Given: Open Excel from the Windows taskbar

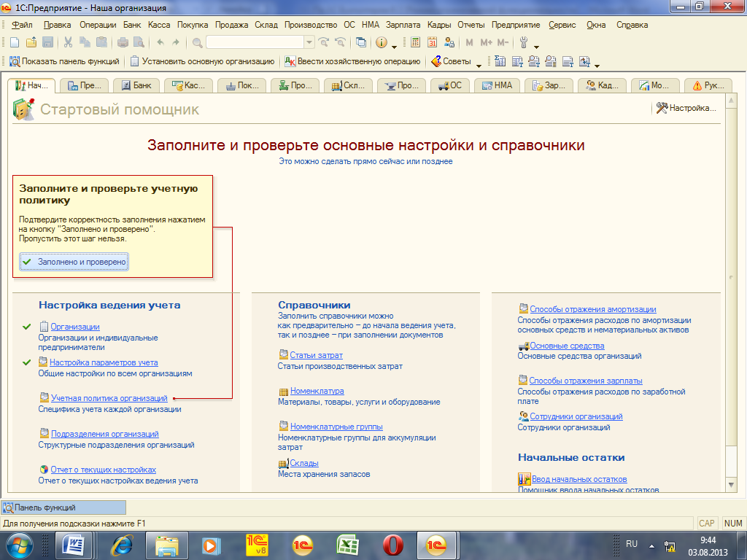Looking at the screenshot, I should [x=348, y=545].
